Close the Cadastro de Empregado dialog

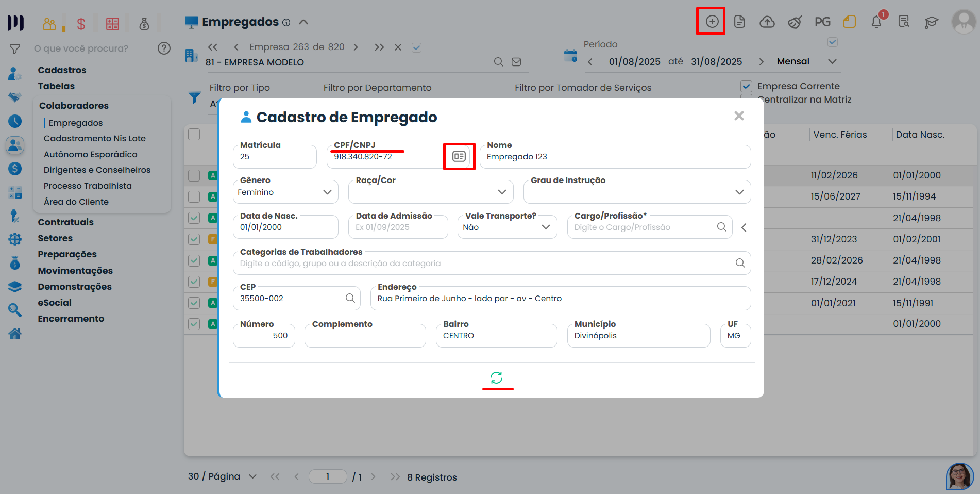click(739, 116)
